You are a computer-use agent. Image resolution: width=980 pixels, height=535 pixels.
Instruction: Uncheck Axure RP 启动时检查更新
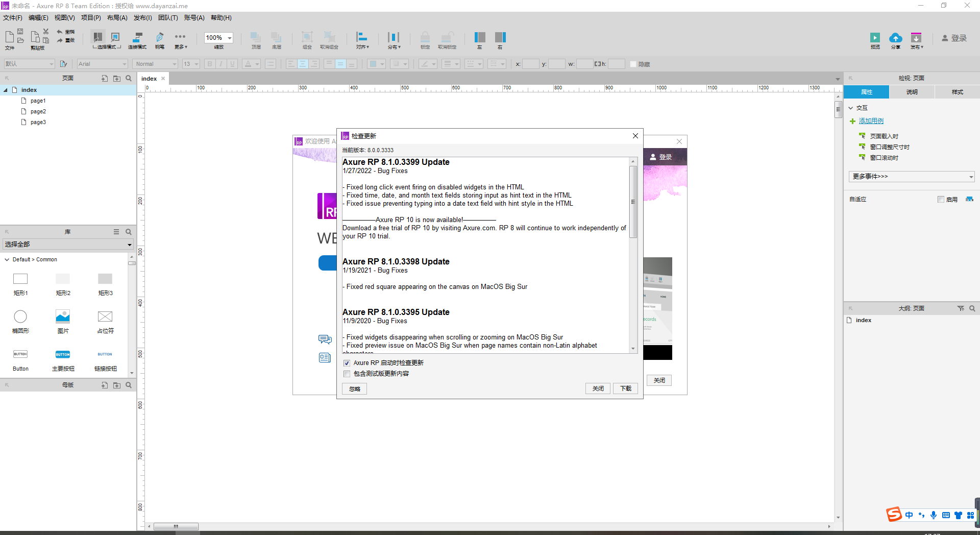pyautogui.click(x=347, y=363)
